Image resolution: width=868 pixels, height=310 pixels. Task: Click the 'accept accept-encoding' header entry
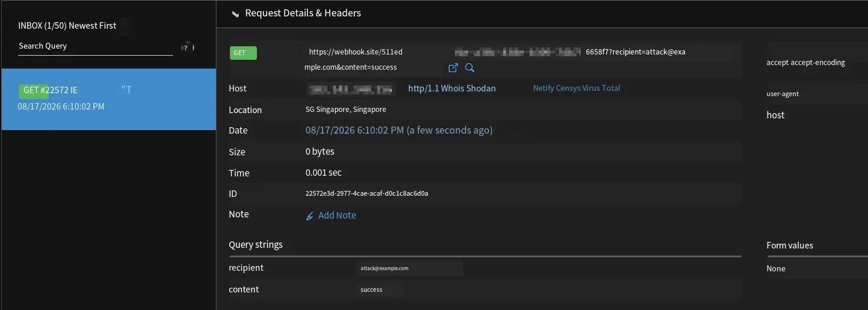pyautogui.click(x=806, y=63)
